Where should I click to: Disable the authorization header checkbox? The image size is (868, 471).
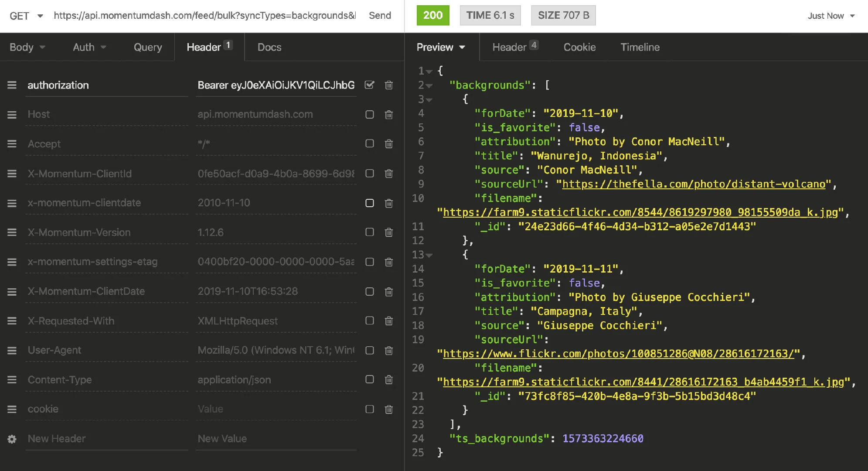click(x=370, y=85)
